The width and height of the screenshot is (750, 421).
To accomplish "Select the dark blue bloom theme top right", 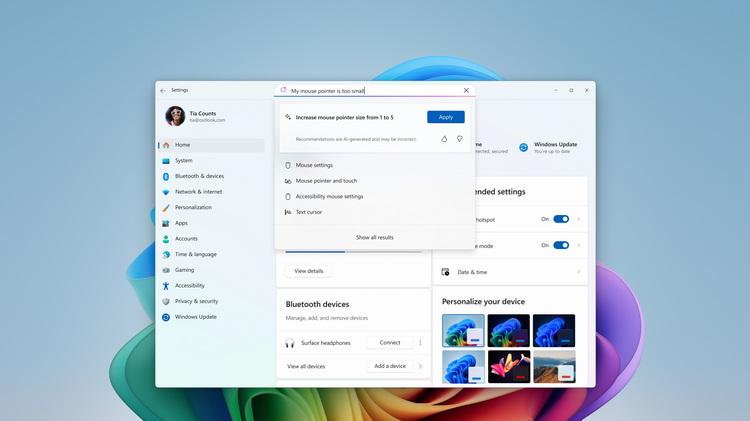I will pos(554,331).
